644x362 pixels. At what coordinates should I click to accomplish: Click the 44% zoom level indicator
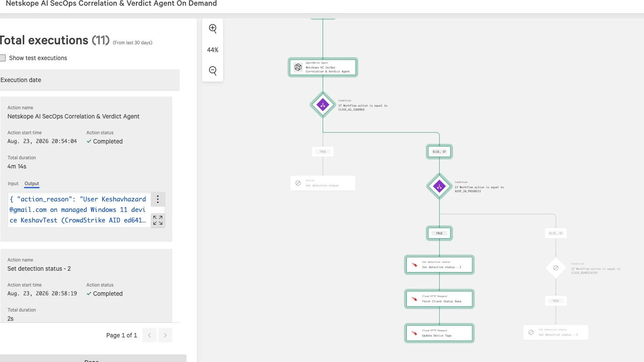[x=213, y=50]
